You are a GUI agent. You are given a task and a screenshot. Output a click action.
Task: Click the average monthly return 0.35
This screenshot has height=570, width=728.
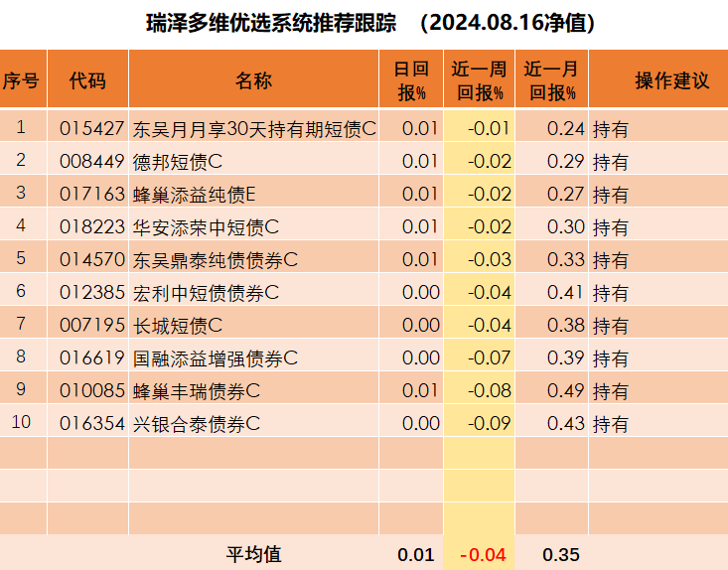[x=561, y=555]
